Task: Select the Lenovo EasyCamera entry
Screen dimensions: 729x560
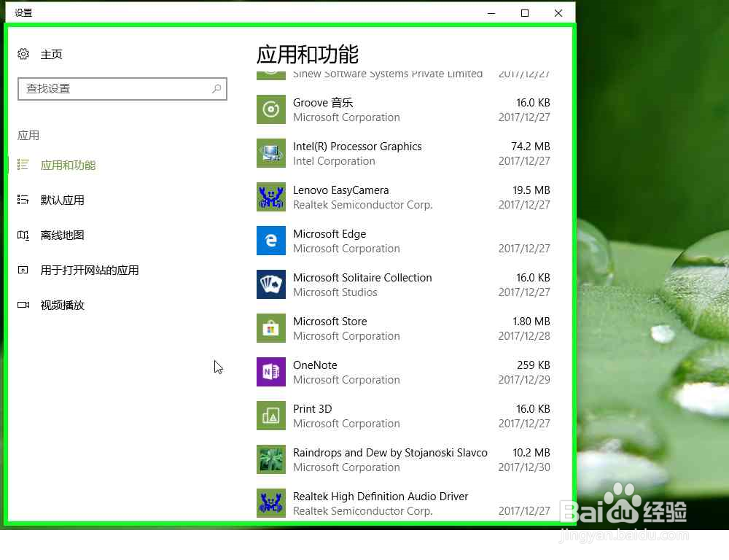Action: point(404,197)
